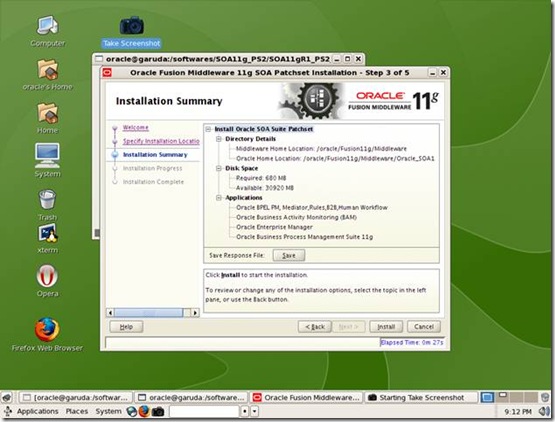Switch to [oracle@garuda:/softwar... taskbar window
The height and width of the screenshot is (422, 555).
click(75, 398)
